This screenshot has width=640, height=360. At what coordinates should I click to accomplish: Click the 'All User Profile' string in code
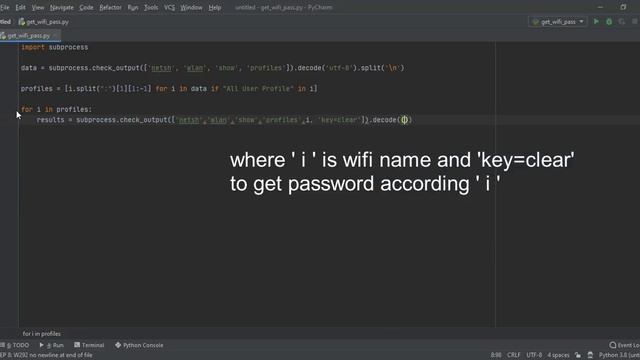[258, 89]
